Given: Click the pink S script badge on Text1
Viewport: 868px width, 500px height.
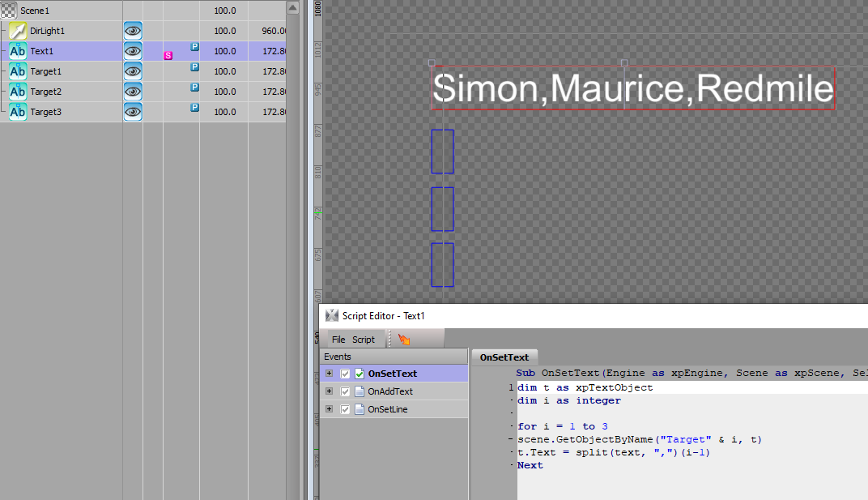Looking at the screenshot, I should tap(168, 55).
